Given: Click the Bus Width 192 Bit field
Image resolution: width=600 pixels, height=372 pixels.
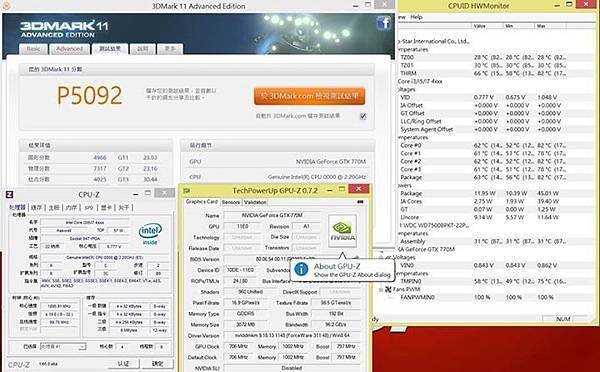Looking at the screenshot, I should pyautogui.click(x=336, y=313).
